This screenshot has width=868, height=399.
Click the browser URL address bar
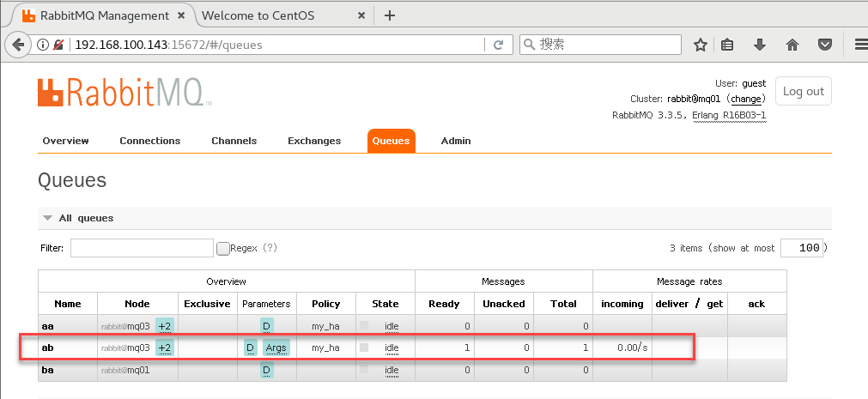click(x=276, y=45)
